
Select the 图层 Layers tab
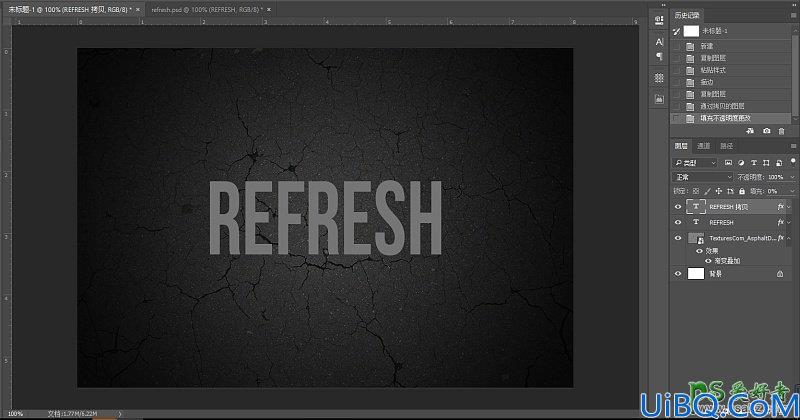tap(681, 146)
